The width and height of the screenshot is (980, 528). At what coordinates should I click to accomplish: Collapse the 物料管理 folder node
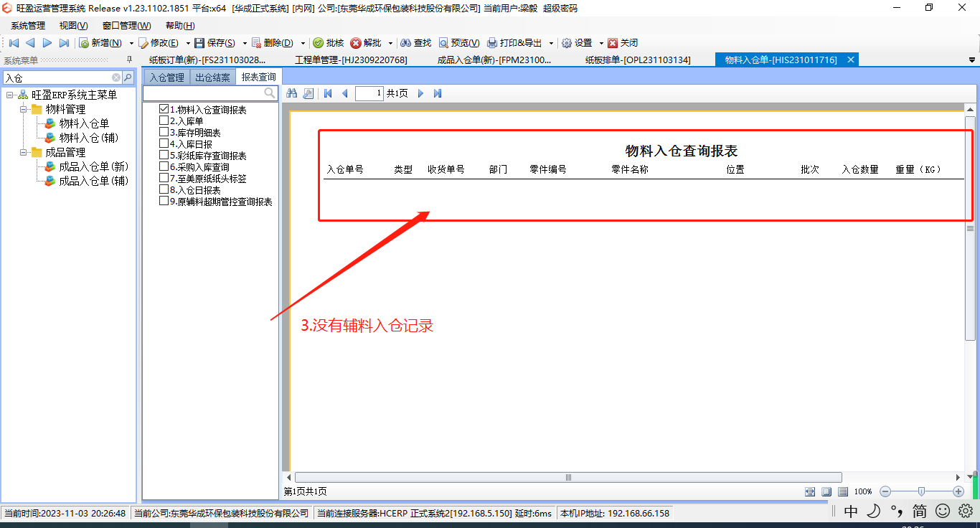23,109
